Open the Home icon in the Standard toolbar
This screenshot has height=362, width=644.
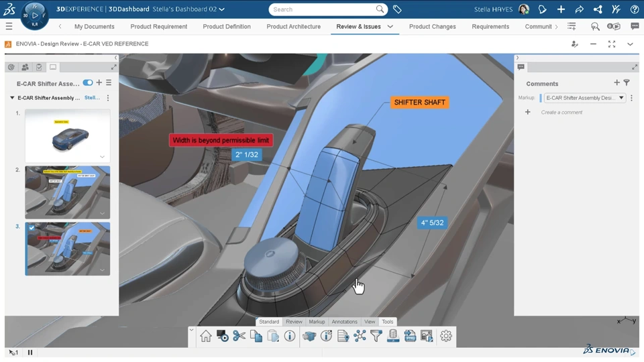point(206,336)
